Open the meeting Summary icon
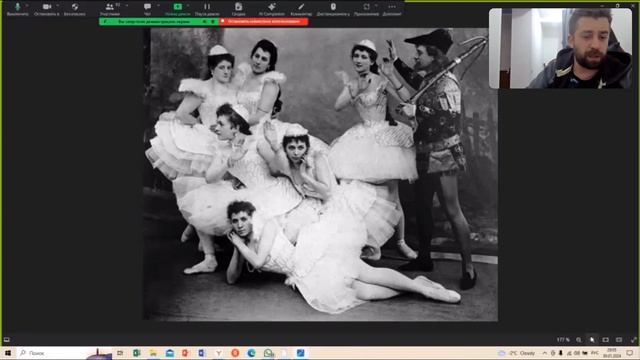Screen dimensions: 640x360 point(238,7)
